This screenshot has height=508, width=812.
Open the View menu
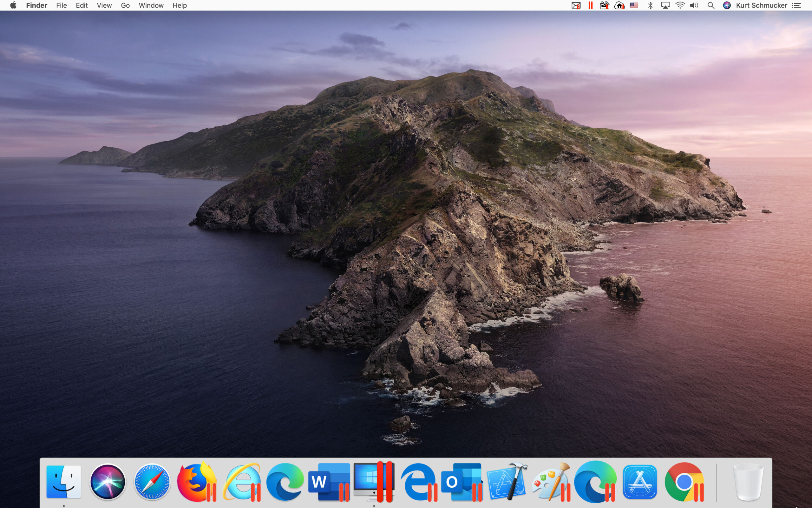click(x=104, y=5)
